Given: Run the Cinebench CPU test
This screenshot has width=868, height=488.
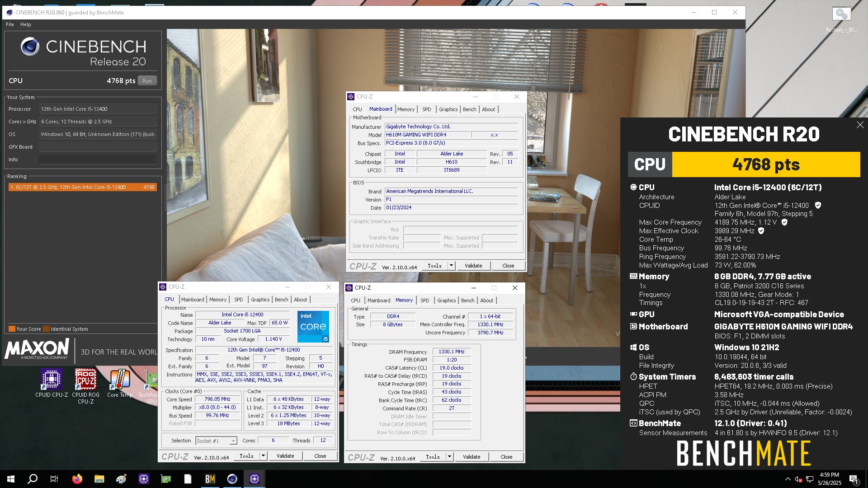Looking at the screenshot, I should [147, 81].
